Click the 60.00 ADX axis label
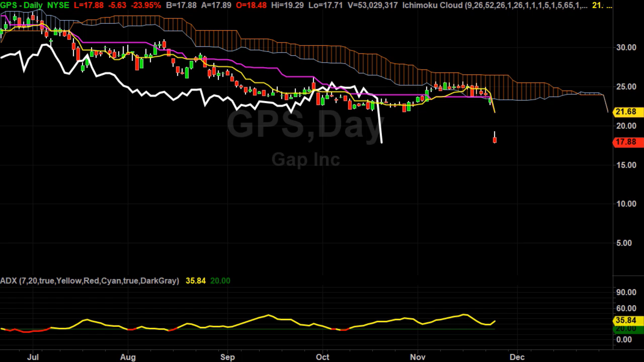The image size is (644, 362). click(626, 308)
